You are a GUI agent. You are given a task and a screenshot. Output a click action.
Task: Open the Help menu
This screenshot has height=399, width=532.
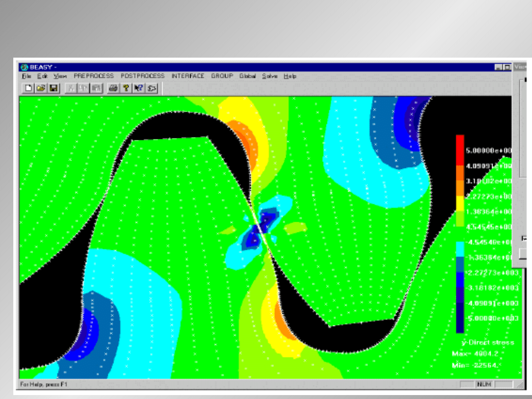coord(290,76)
